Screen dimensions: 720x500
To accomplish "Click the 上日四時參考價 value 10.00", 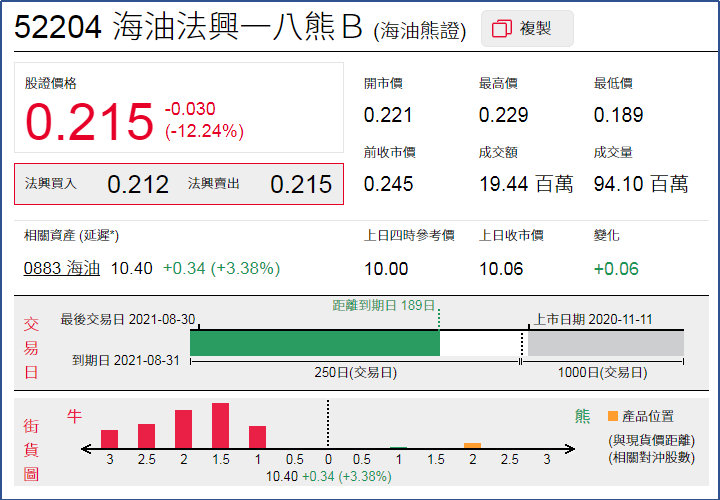I will tap(386, 269).
